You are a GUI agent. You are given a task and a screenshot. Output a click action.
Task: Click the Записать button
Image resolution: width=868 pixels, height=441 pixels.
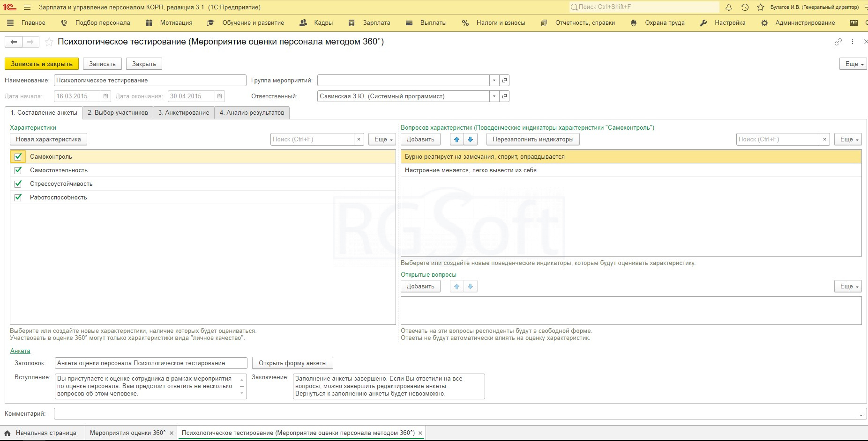pos(102,64)
